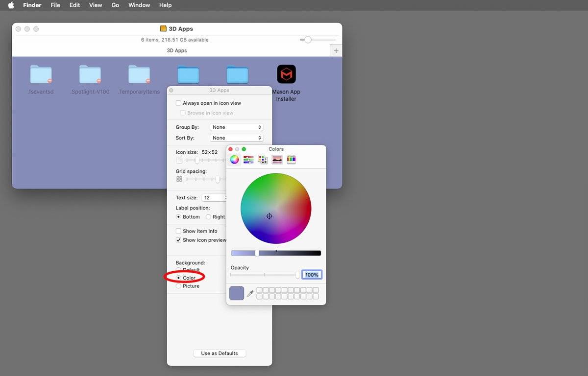The image size is (588, 376).
Task: Open the Go menu
Action: [x=115, y=5]
